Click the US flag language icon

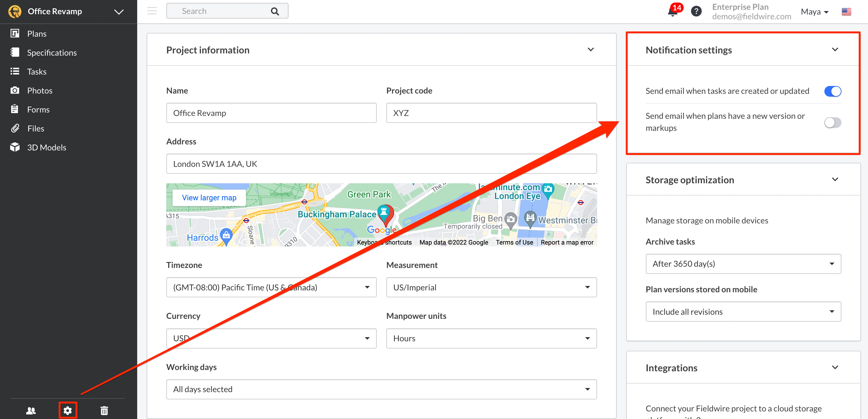tap(846, 12)
